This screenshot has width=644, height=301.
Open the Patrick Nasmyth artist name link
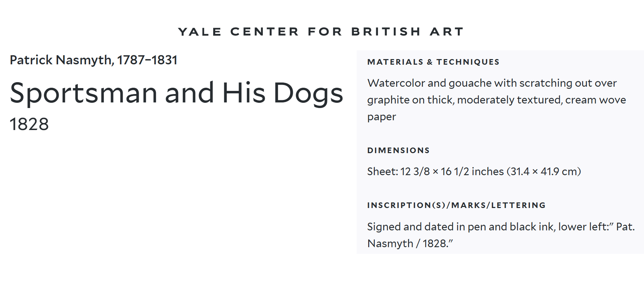[61, 60]
